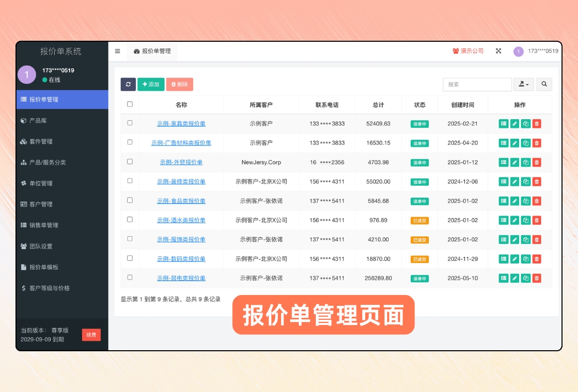Click the green 添加 button
Image resolution: width=578 pixels, height=392 pixels.
click(151, 84)
